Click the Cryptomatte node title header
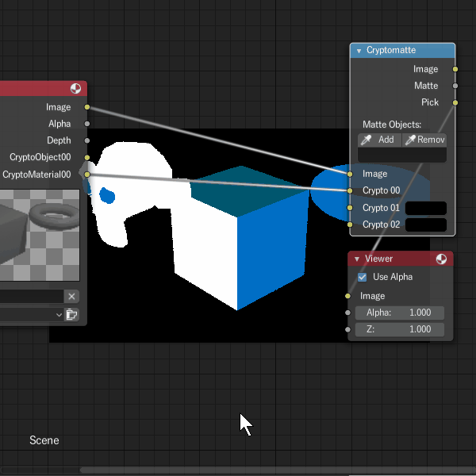 click(402, 51)
